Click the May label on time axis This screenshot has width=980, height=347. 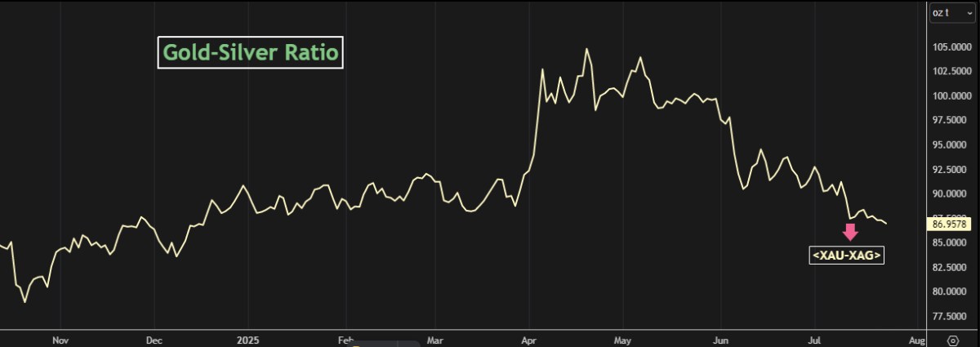click(623, 339)
